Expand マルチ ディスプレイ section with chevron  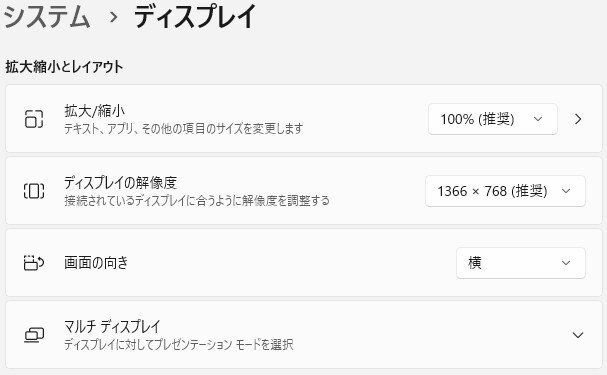tap(578, 335)
